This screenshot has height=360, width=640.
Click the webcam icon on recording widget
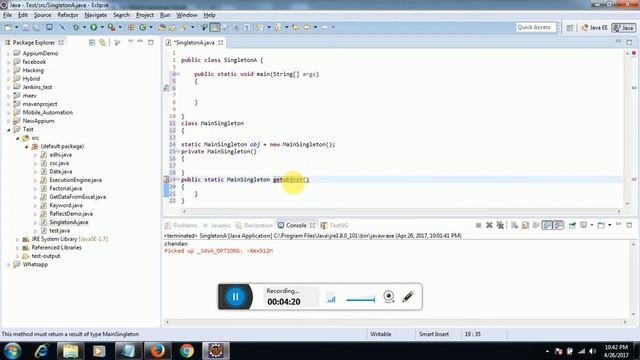[389, 296]
